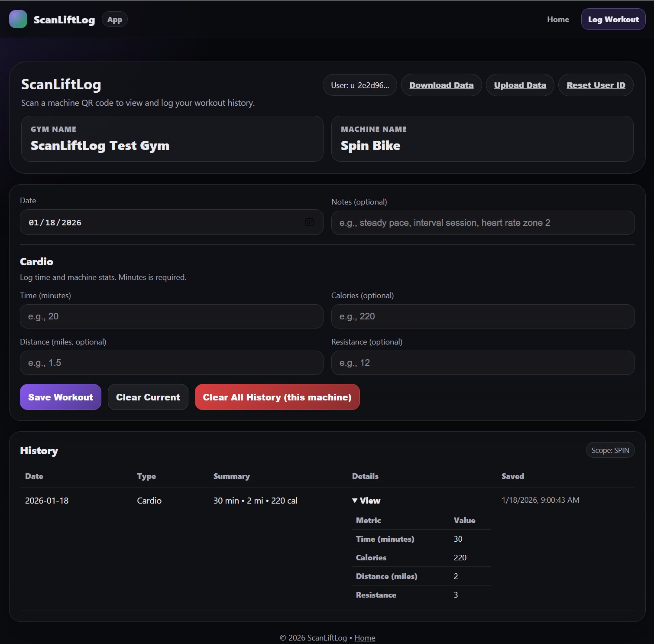
Task: Click the User: u_2e2d96 identifier badge
Action: [x=359, y=85]
